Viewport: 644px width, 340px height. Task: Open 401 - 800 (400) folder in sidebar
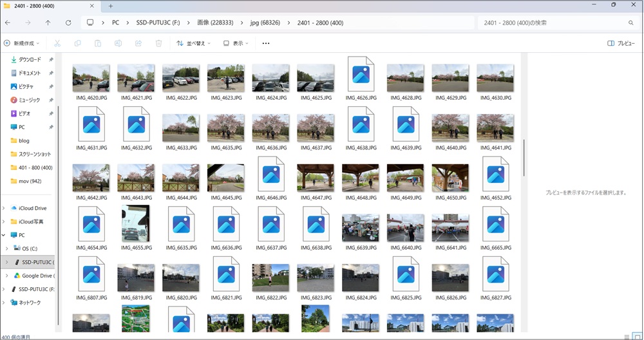click(30, 167)
